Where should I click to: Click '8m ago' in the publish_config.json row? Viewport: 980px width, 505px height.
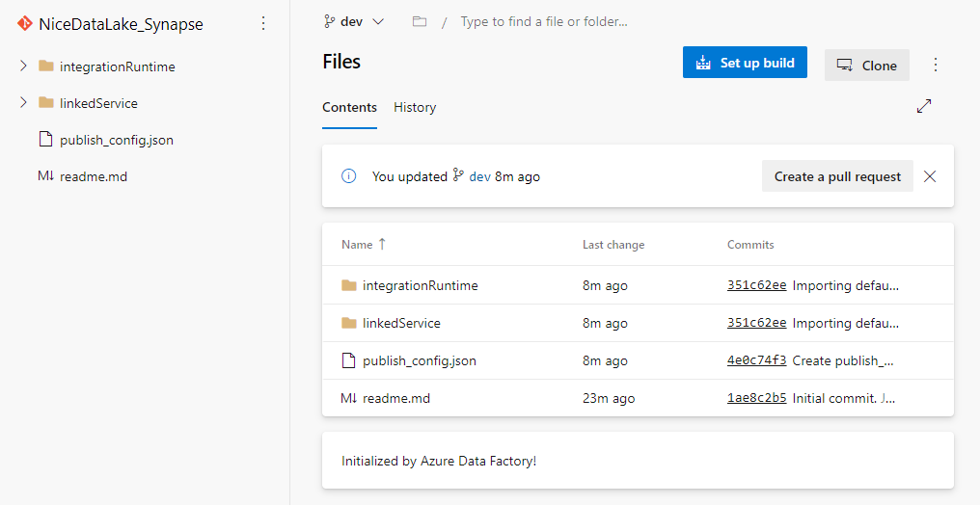point(605,360)
